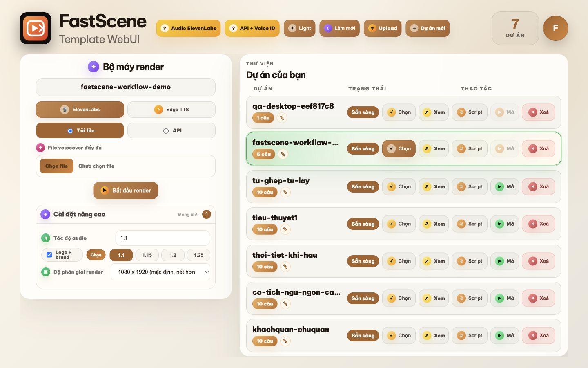Click the 7 Dự án counter card
588x368 pixels.
[x=515, y=28]
